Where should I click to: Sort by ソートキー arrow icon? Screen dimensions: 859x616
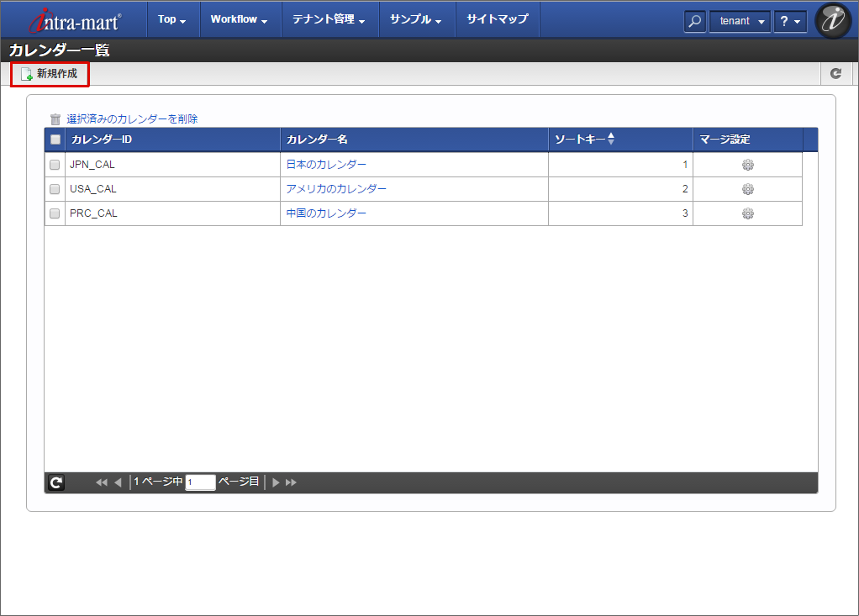[x=611, y=139]
